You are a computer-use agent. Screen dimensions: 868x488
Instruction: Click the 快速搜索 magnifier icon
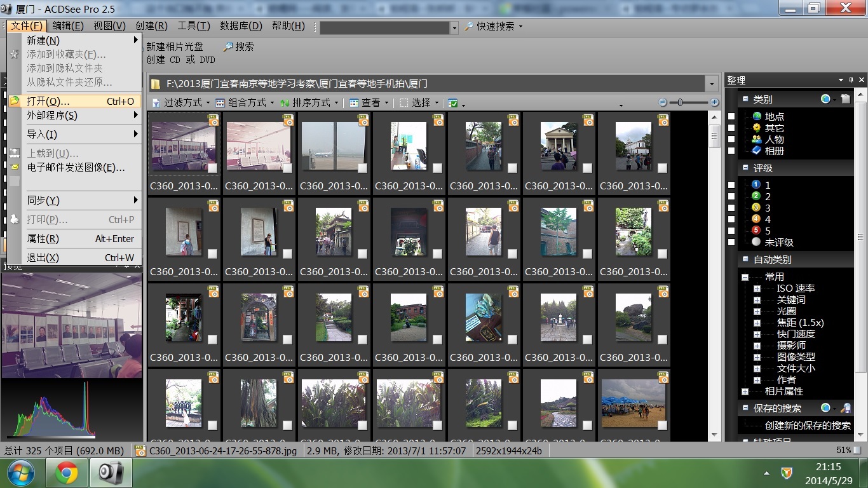[x=470, y=27]
